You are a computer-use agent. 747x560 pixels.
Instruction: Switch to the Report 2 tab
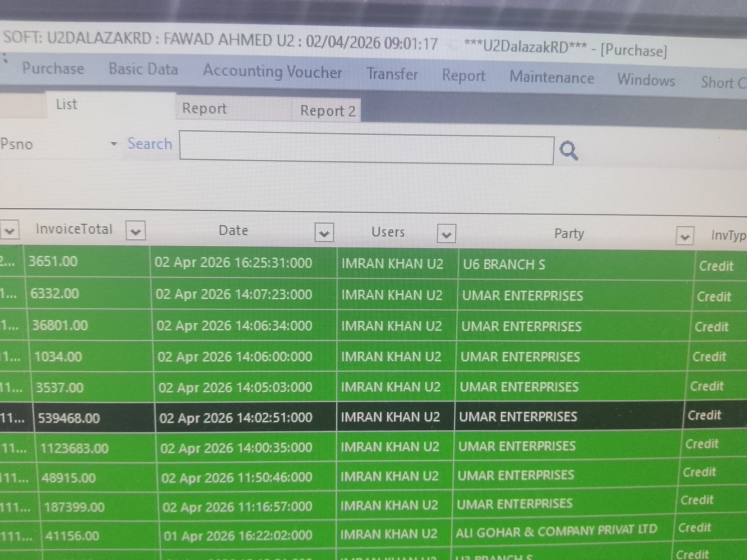click(x=328, y=111)
